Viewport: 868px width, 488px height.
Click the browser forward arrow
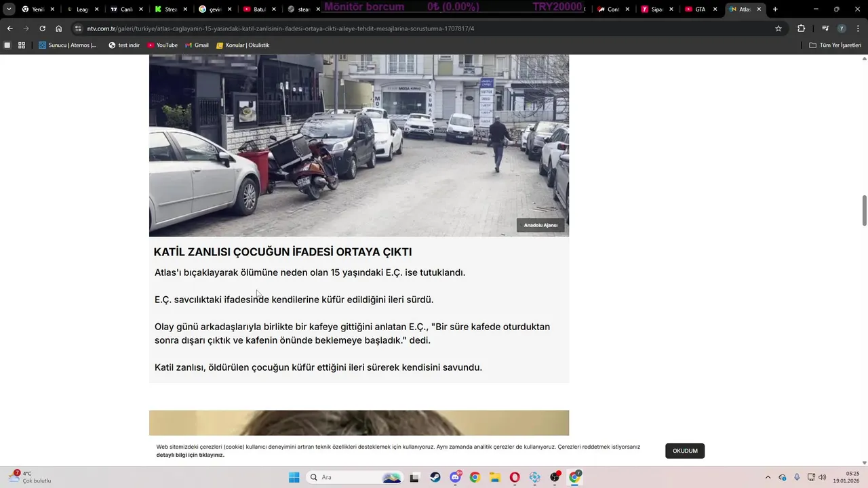(26, 28)
